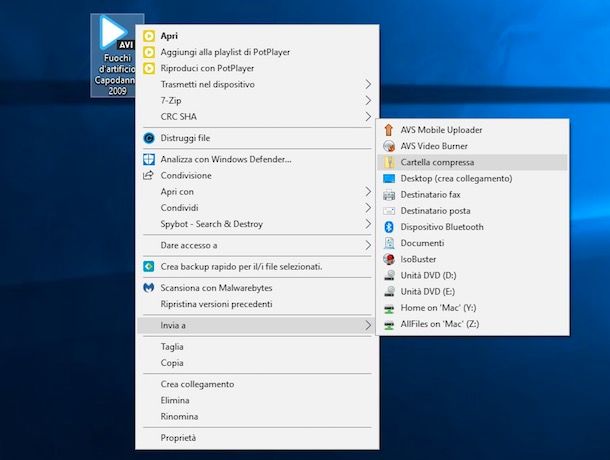The image size is (610, 460).
Task: Send to Cartella compressa
Action: click(x=472, y=162)
